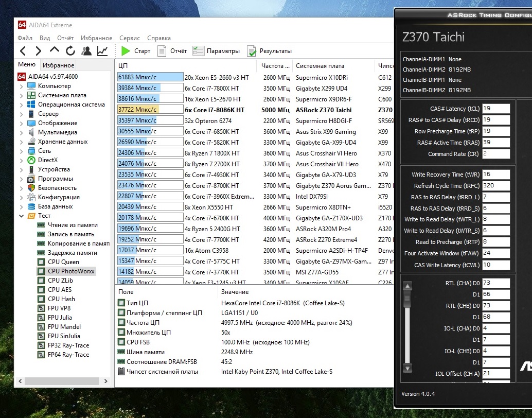Expand the Компьютер tree node

(x=22, y=86)
